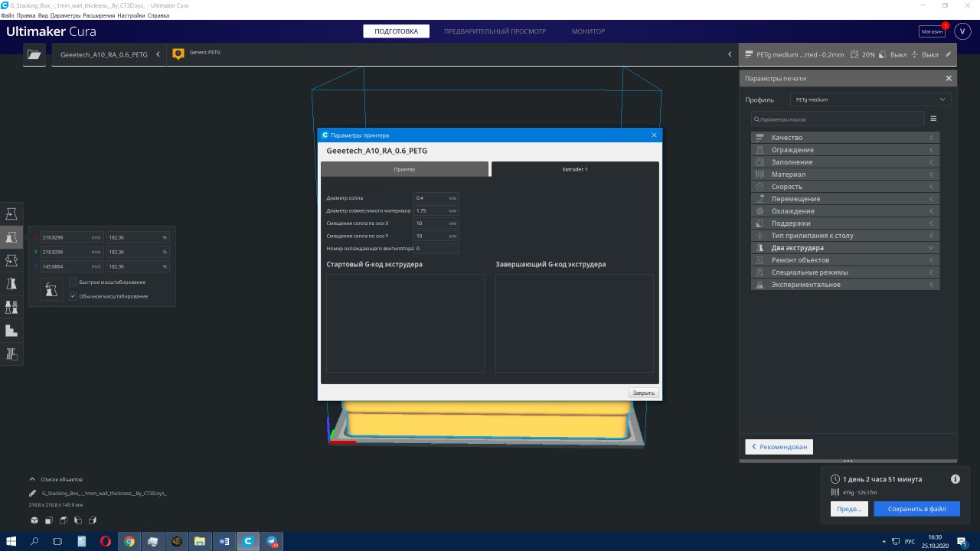Viewport: 980px width, 551px height.
Task: Select the Rotate tool in left toolbar
Action: 11,260
